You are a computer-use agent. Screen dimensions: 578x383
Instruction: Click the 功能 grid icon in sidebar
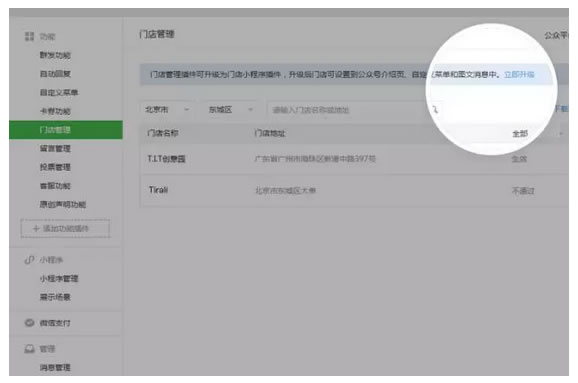(x=29, y=36)
